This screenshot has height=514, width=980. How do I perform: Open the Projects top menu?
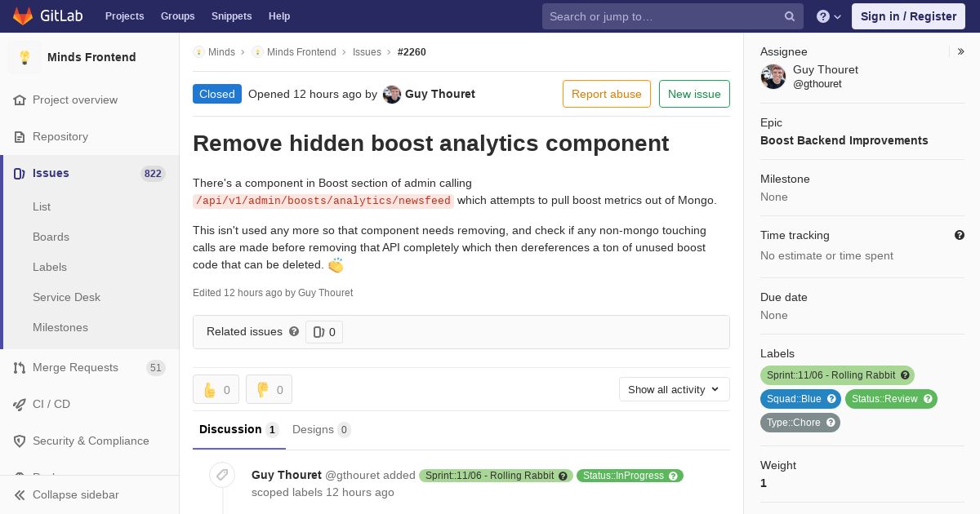tap(125, 16)
